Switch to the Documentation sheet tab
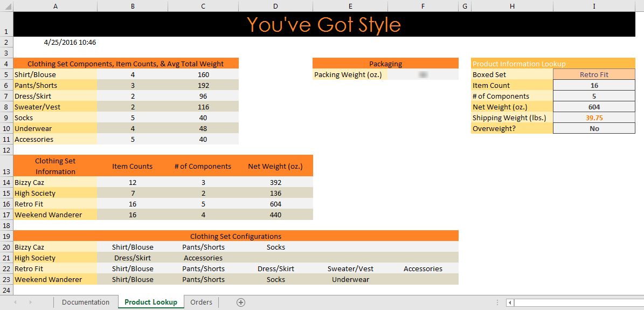The image size is (644, 310). point(86,302)
